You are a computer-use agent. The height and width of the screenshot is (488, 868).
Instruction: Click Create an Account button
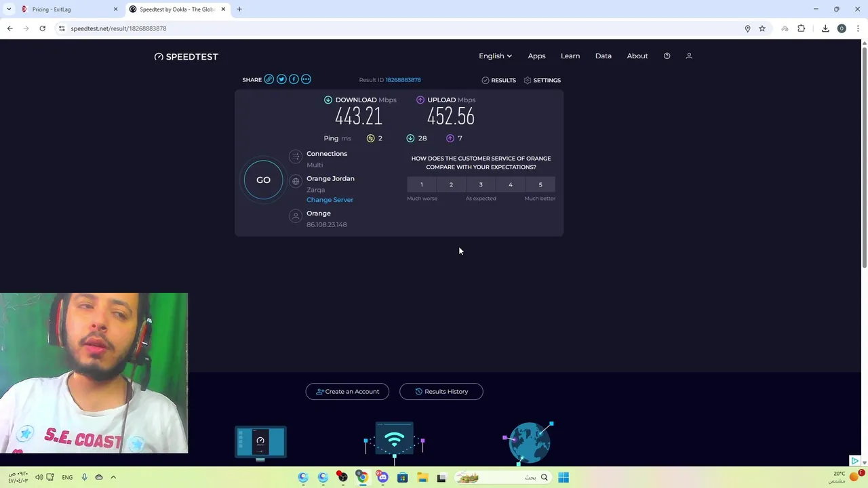(x=347, y=391)
